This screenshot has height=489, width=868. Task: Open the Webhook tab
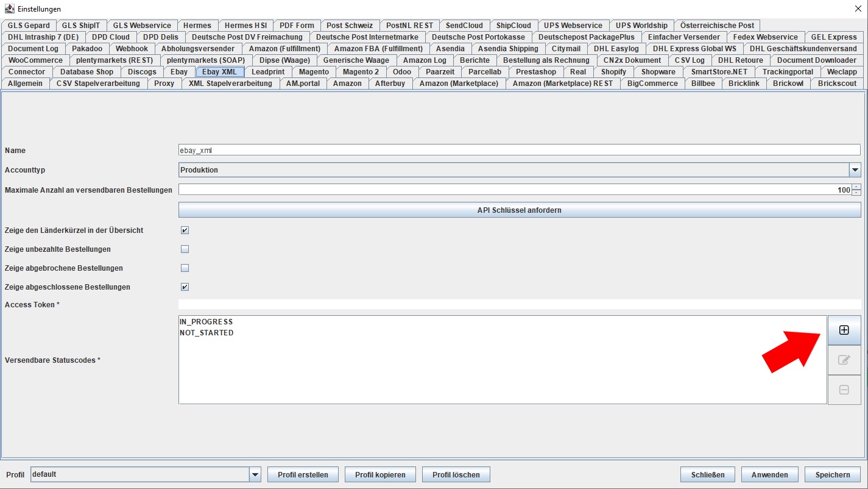click(132, 49)
